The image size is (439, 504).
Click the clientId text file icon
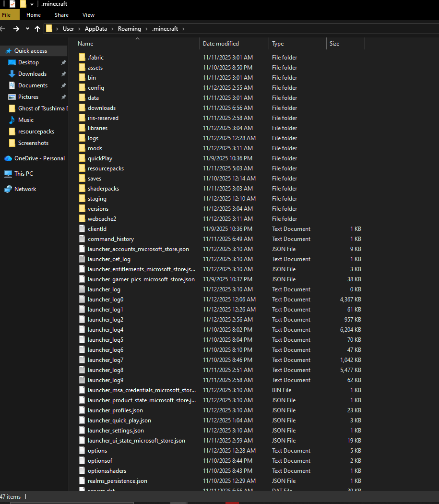(82, 229)
